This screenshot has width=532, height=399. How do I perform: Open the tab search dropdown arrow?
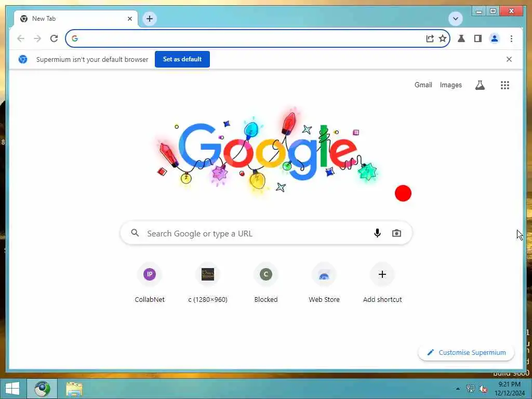pyautogui.click(x=455, y=19)
